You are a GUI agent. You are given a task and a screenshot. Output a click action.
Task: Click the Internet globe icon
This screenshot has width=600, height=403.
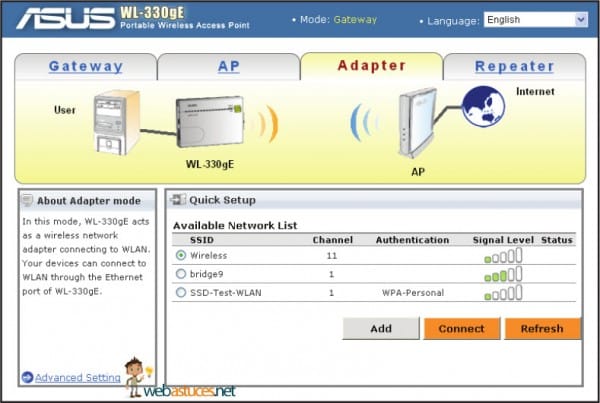(x=483, y=106)
